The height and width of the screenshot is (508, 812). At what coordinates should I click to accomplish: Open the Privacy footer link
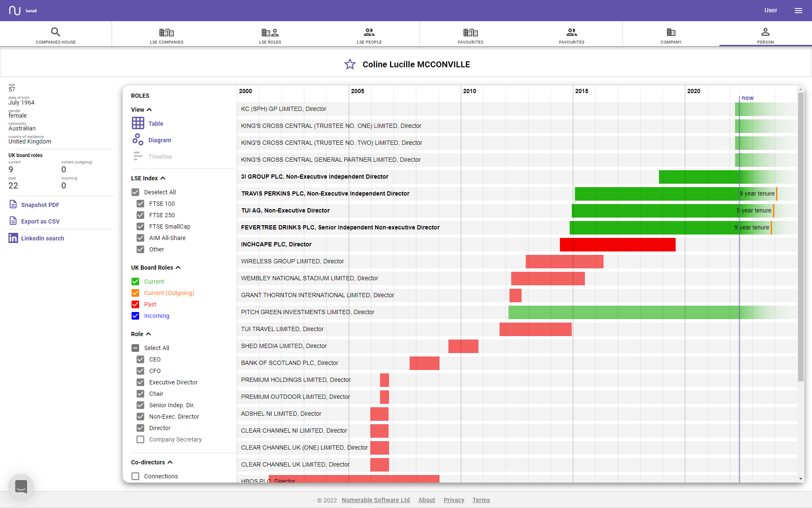click(454, 500)
